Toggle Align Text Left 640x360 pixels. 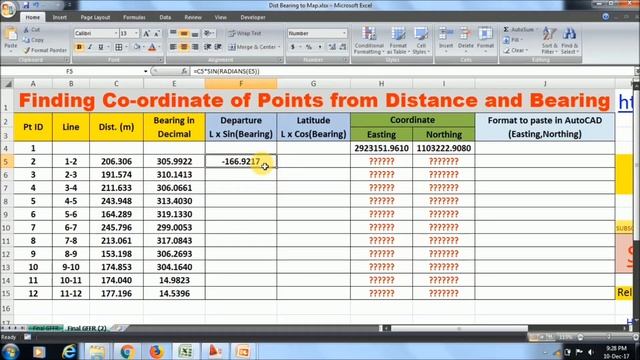tap(173, 47)
